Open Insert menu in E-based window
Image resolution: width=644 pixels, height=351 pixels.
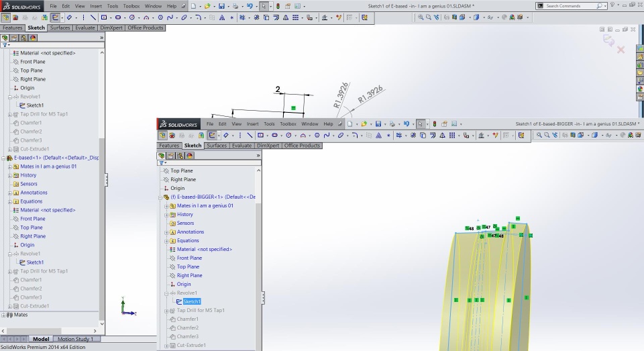(96, 6)
